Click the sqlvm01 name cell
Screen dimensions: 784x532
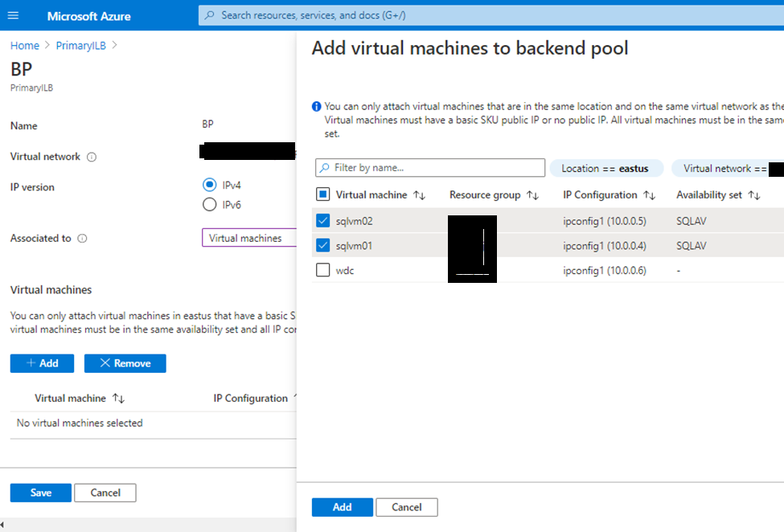[x=354, y=246]
